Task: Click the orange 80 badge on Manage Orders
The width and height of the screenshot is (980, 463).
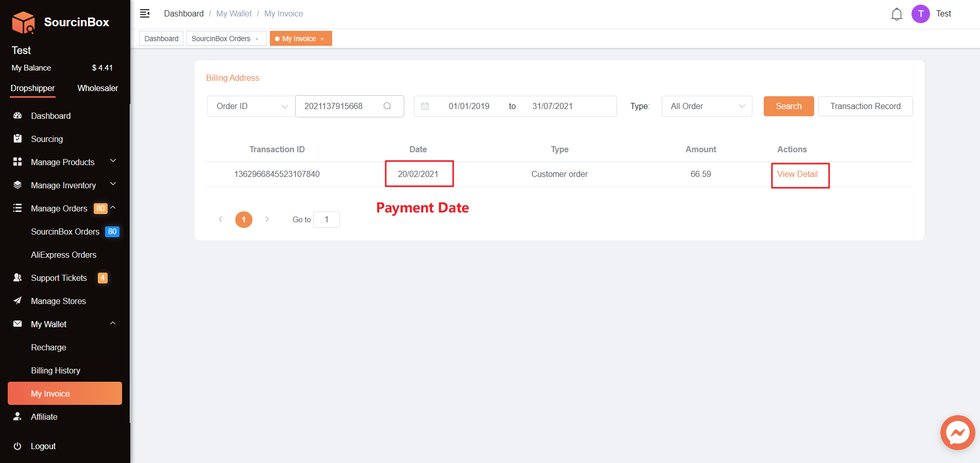Action: click(100, 208)
